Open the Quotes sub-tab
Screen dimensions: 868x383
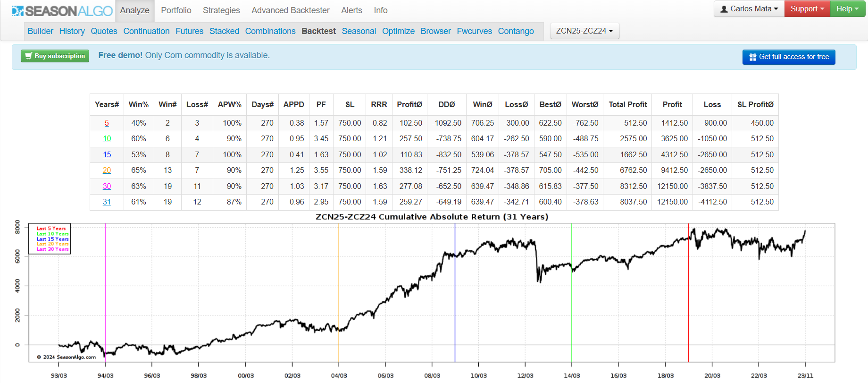coord(104,31)
